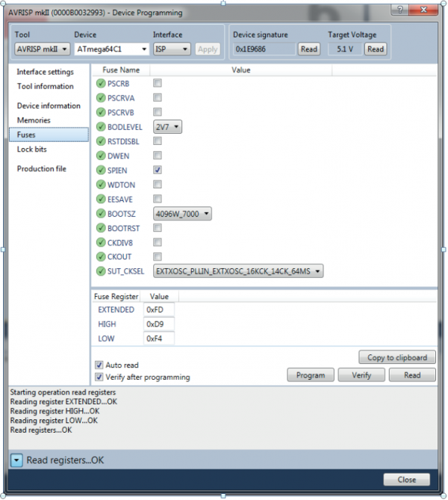The height and width of the screenshot is (500, 448).
Task: Click the Value column header above fuses
Action: click(x=241, y=70)
